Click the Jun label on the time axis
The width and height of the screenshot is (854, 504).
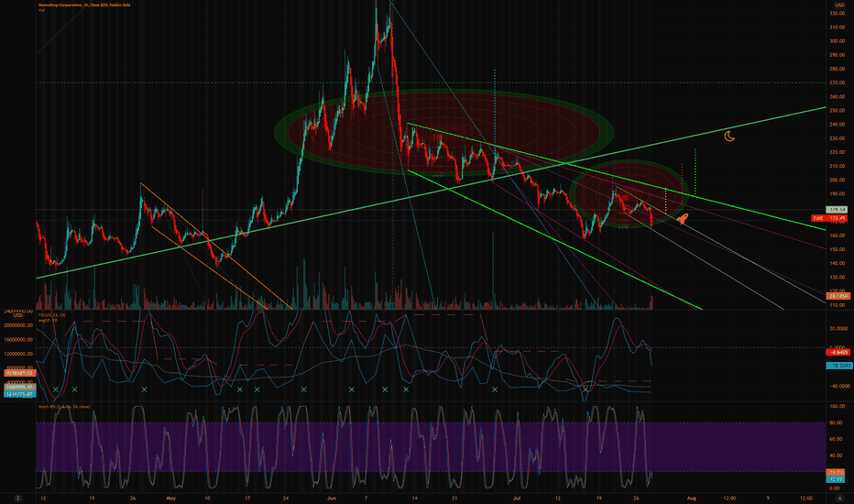[331, 498]
